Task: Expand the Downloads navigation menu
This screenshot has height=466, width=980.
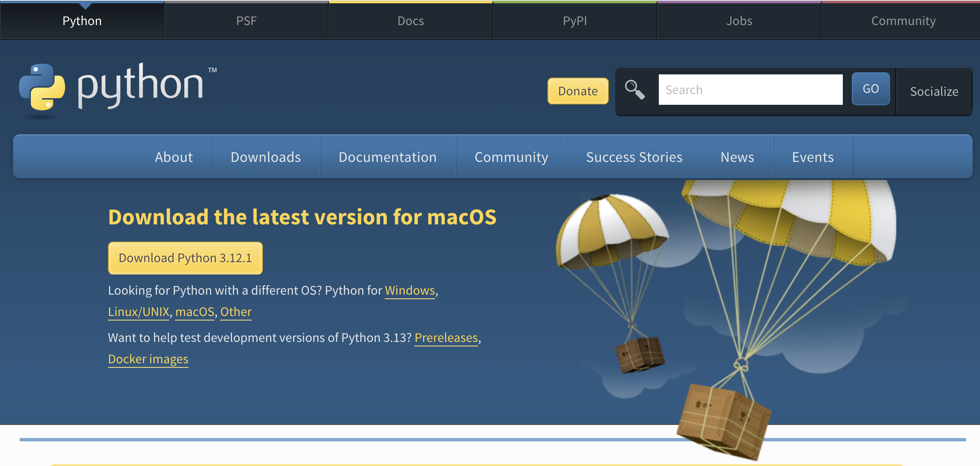Action: pyautogui.click(x=266, y=157)
